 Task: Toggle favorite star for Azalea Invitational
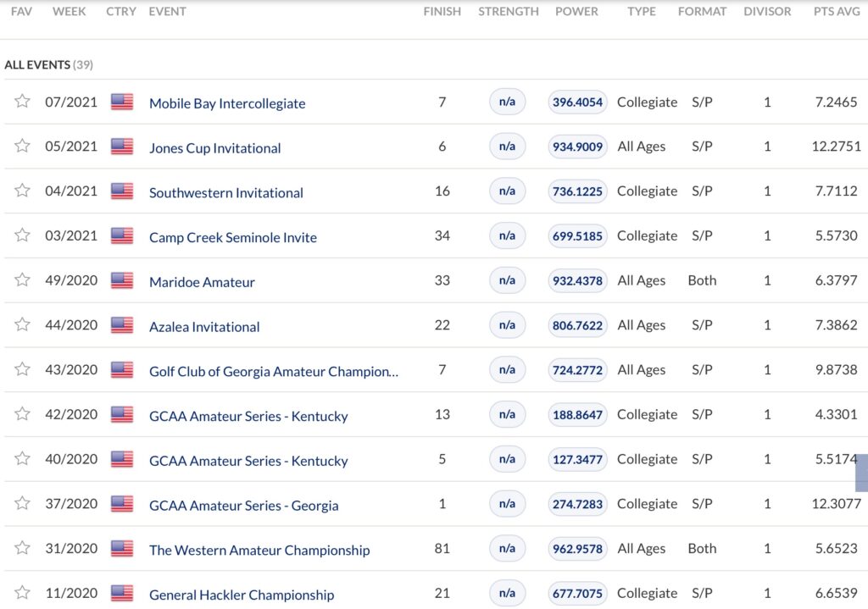22,324
